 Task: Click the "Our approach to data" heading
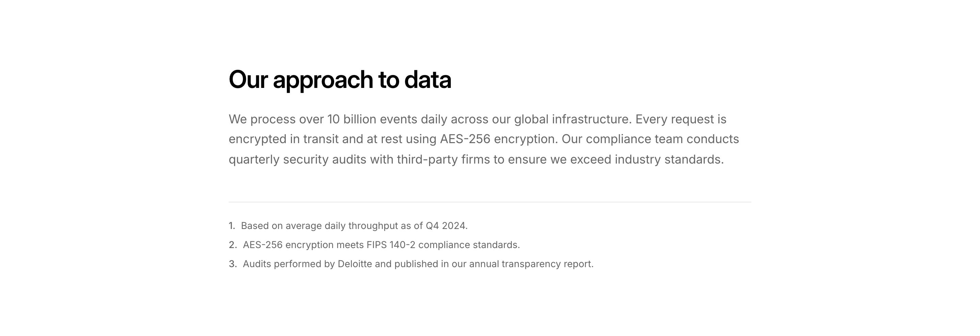[340, 80]
